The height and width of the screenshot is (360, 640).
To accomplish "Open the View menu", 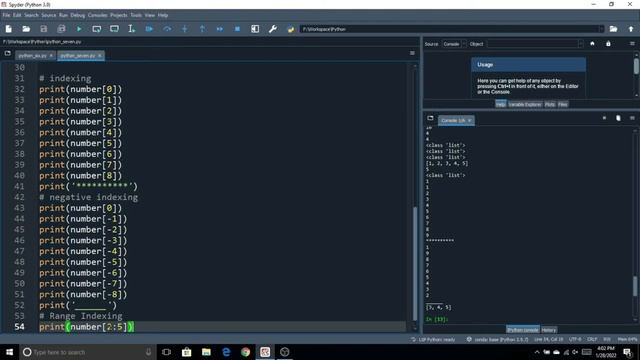I will (x=150, y=15).
